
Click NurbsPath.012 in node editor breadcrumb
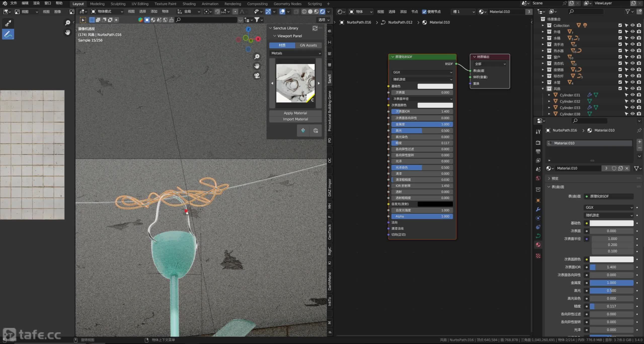pos(400,22)
